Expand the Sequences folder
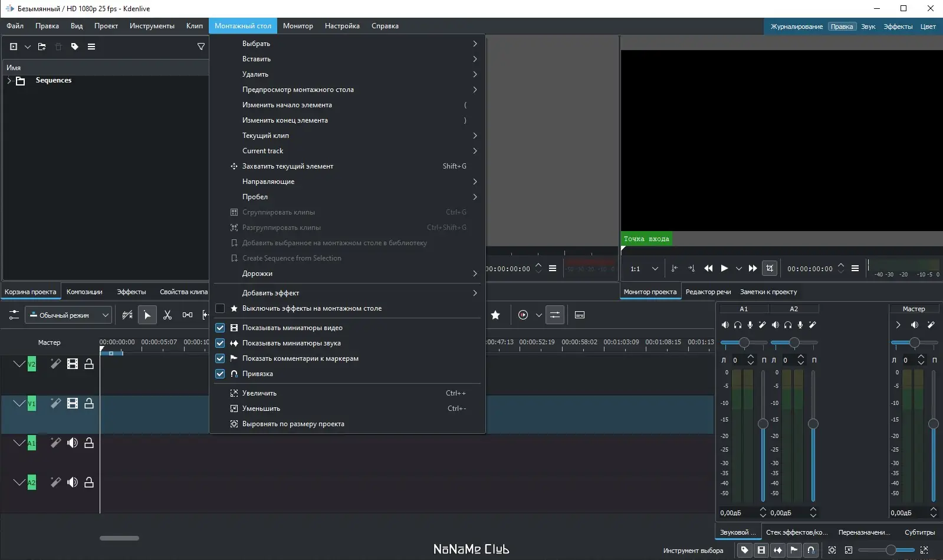The width and height of the screenshot is (943, 560). pos(9,81)
